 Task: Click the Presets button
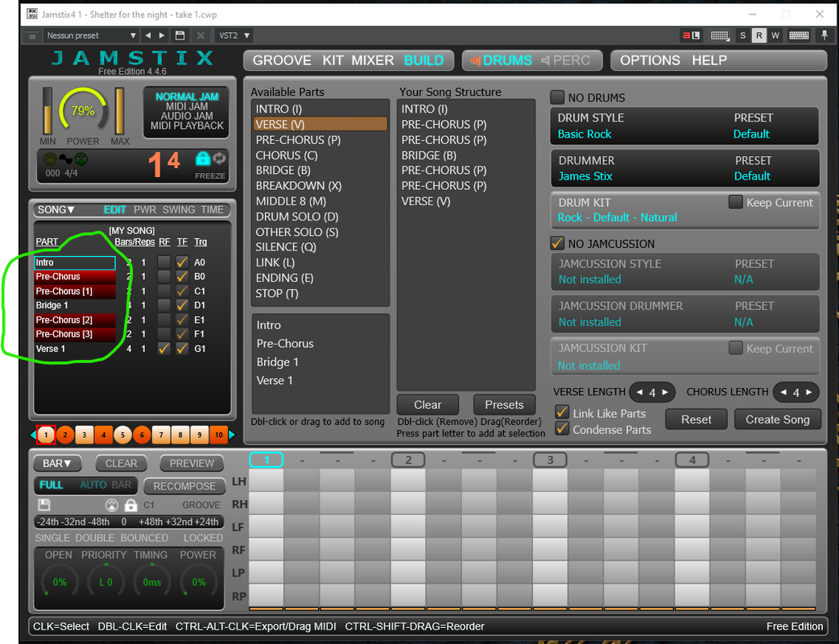pos(504,404)
